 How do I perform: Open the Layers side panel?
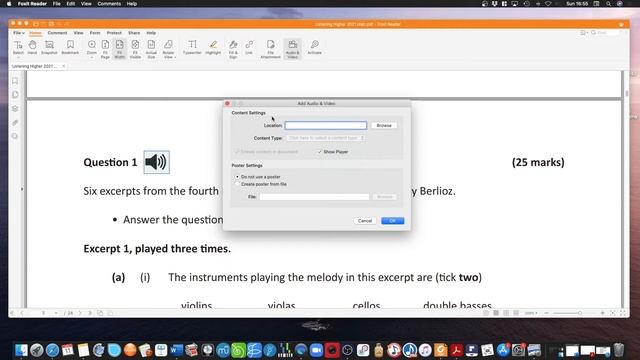[15, 109]
